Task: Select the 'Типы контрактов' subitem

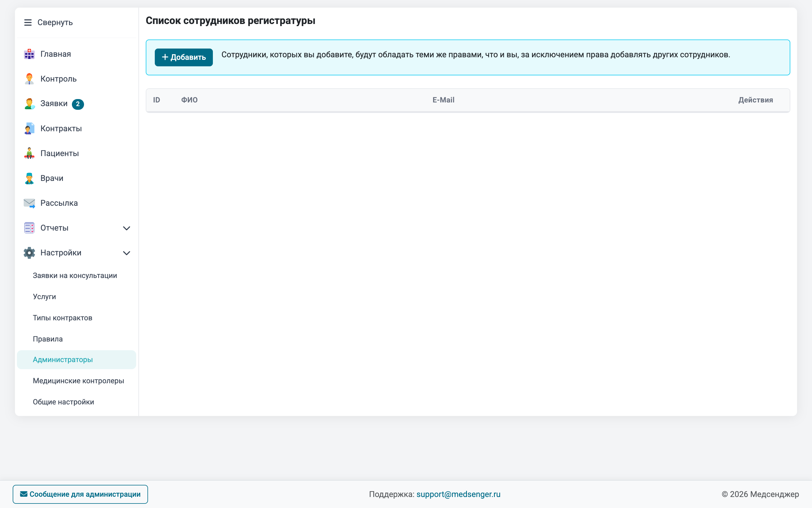Action: point(62,318)
